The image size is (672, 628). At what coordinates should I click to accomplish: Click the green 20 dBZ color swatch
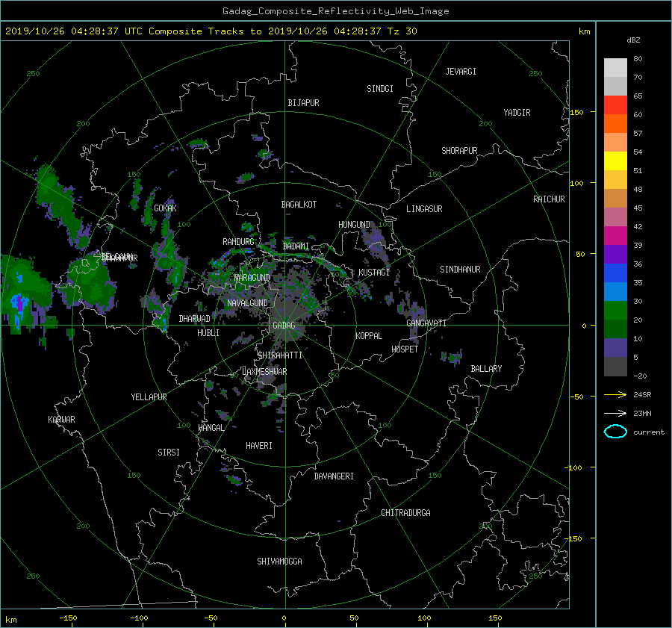pos(615,311)
